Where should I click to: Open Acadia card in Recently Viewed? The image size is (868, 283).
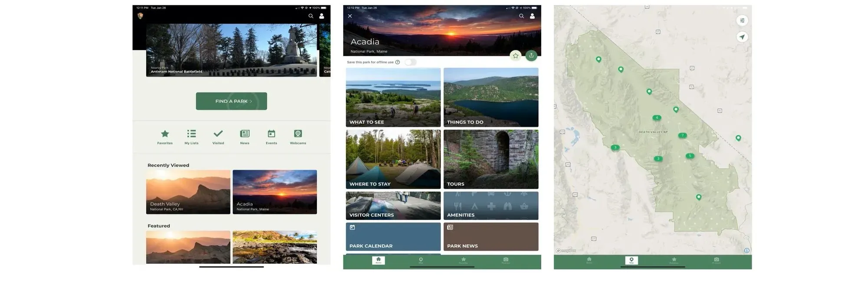[x=275, y=192]
